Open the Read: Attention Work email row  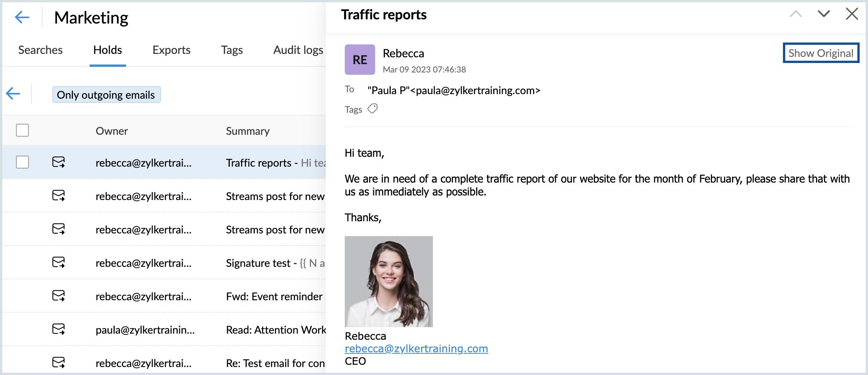(275, 330)
